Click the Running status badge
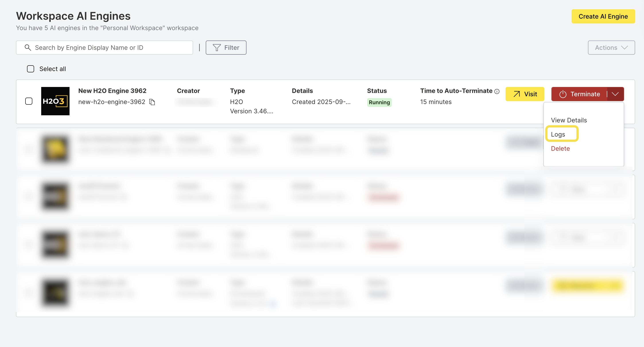Viewport: 644px width, 347px height. (x=379, y=102)
